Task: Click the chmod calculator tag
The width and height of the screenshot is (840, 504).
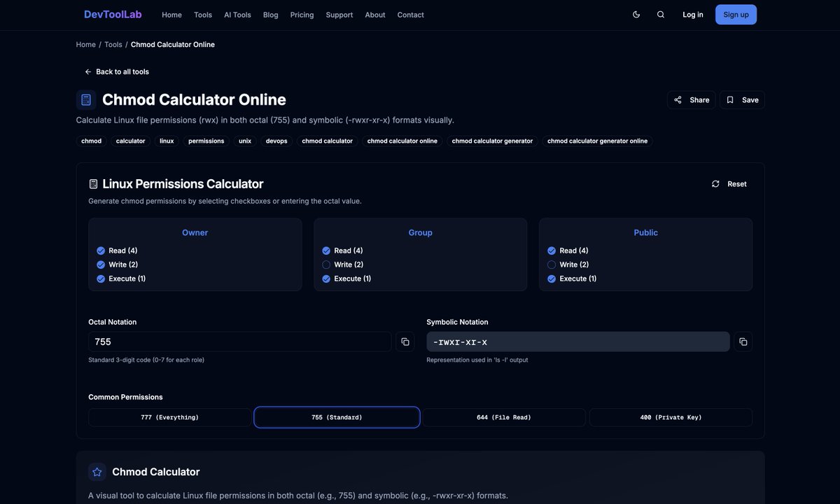Action: (328, 141)
